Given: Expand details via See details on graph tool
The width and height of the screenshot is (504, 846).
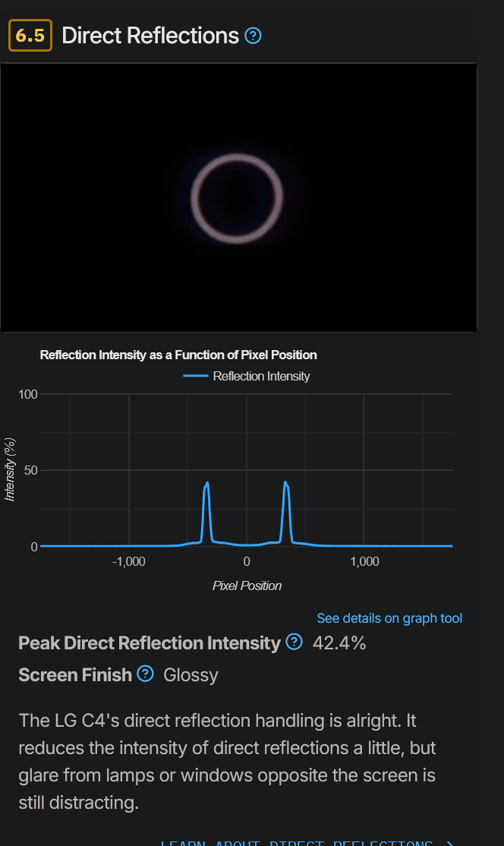Looking at the screenshot, I should [x=389, y=618].
